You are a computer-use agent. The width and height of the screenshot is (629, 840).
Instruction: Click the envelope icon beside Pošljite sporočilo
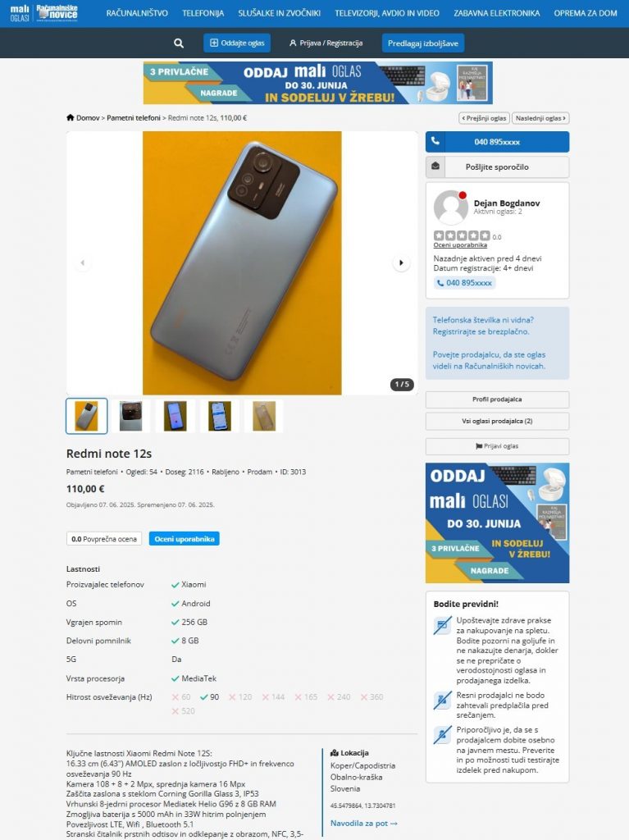(435, 167)
